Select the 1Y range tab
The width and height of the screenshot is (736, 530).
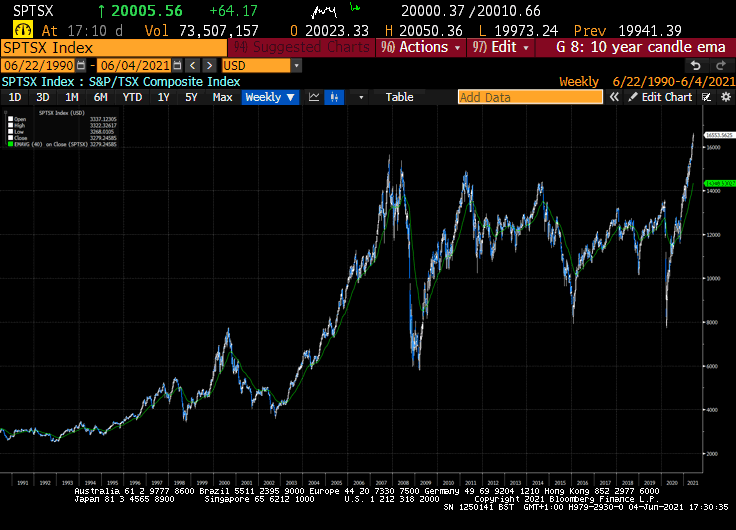pyautogui.click(x=163, y=97)
